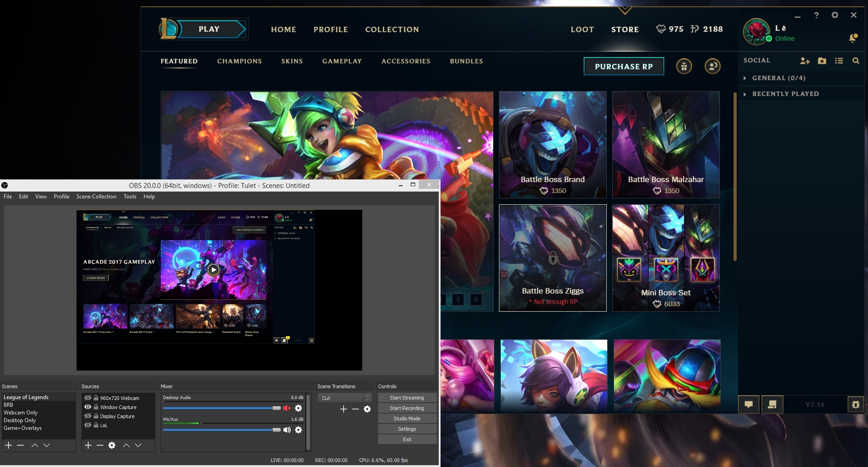Open friends list view options icon
The image size is (868, 467).
839,61
